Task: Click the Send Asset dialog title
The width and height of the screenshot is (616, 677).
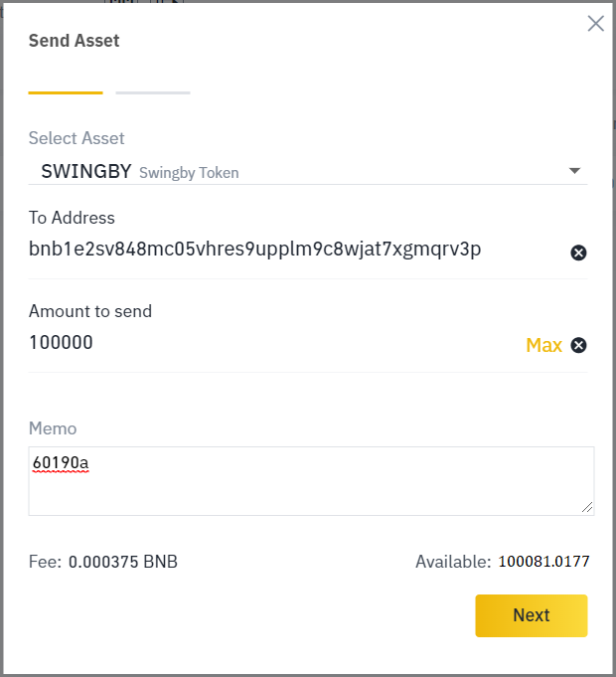Action: point(75,41)
